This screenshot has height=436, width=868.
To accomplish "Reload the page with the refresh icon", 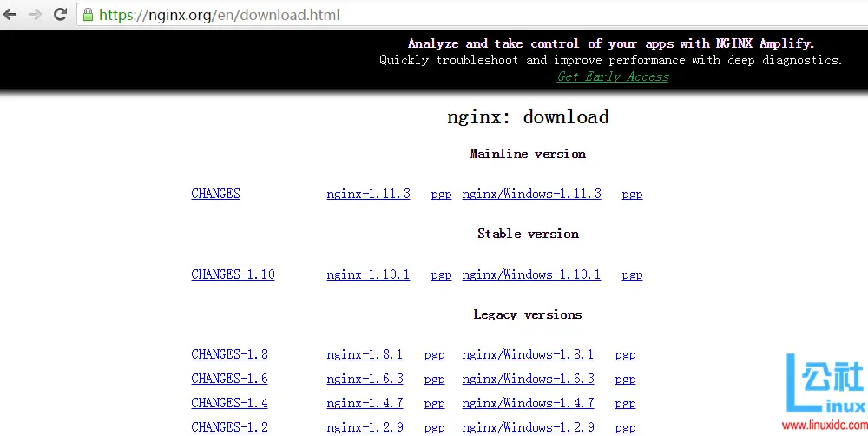I will [61, 15].
